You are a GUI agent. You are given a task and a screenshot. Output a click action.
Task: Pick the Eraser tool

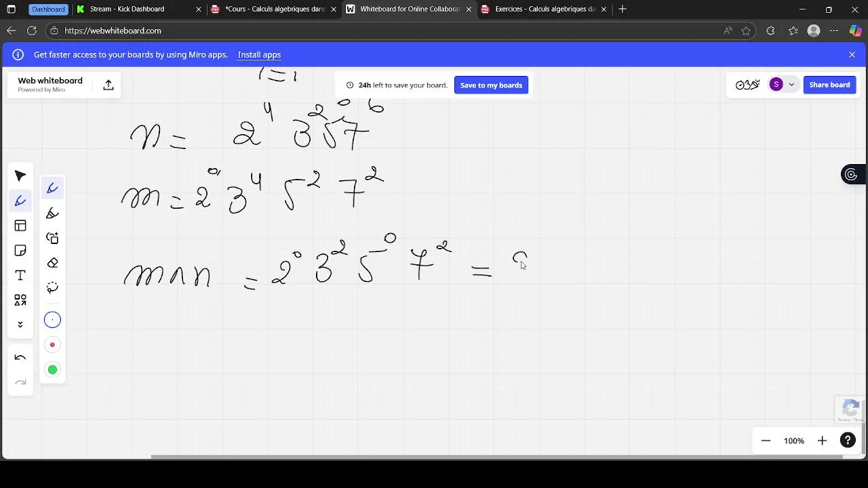click(52, 263)
